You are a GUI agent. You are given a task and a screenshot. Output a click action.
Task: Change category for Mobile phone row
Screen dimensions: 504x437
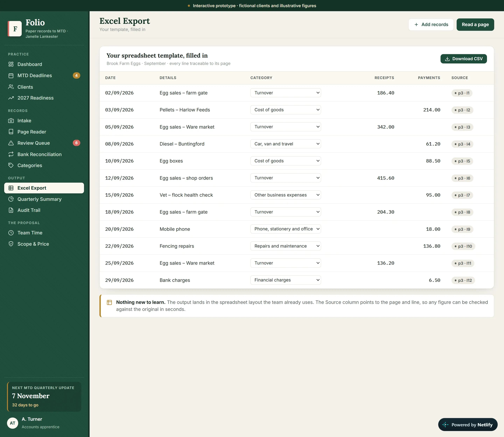[285, 229]
